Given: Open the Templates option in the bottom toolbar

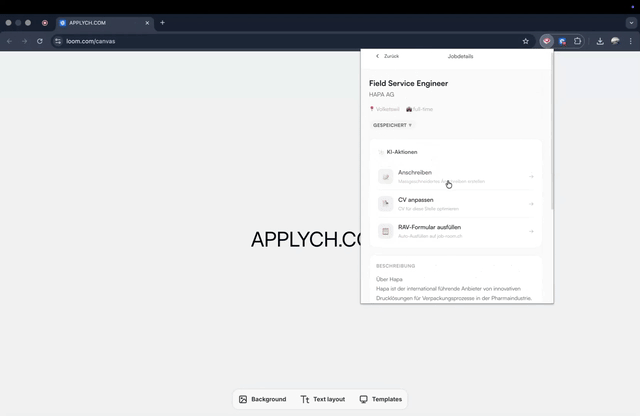Looking at the screenshot, I should point(381,399).
